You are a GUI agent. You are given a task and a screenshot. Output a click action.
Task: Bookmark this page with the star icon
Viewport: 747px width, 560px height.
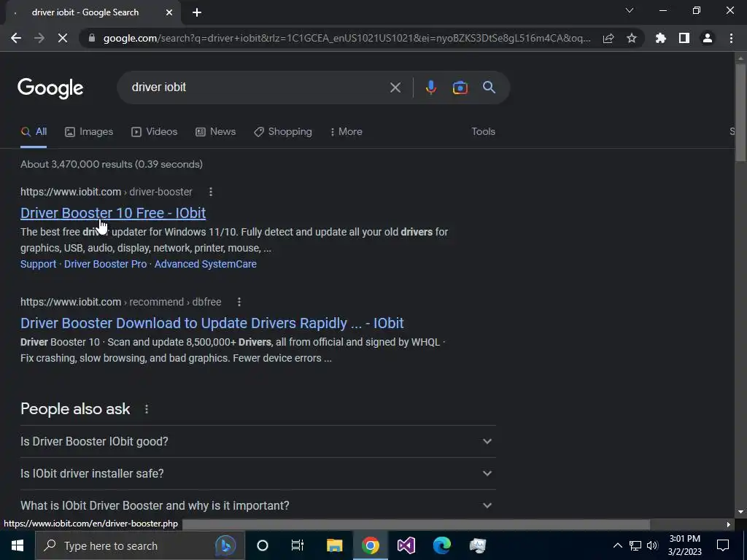(x=632, y=38)
